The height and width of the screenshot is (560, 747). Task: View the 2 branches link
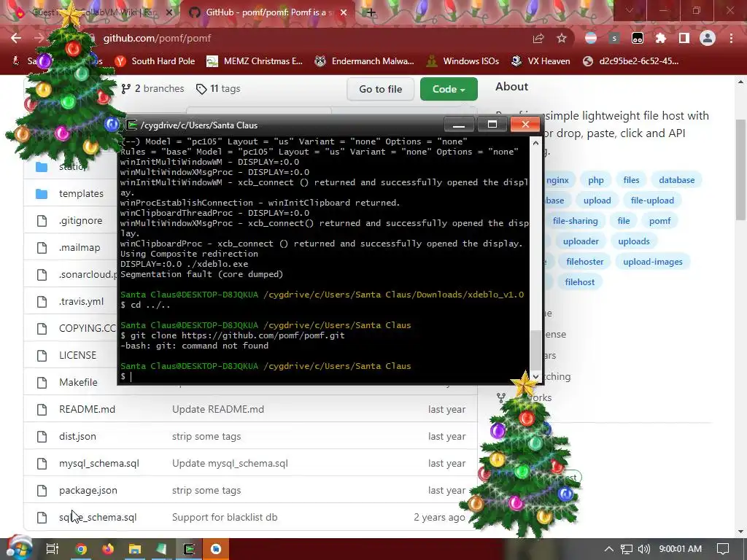pos(152,88)
